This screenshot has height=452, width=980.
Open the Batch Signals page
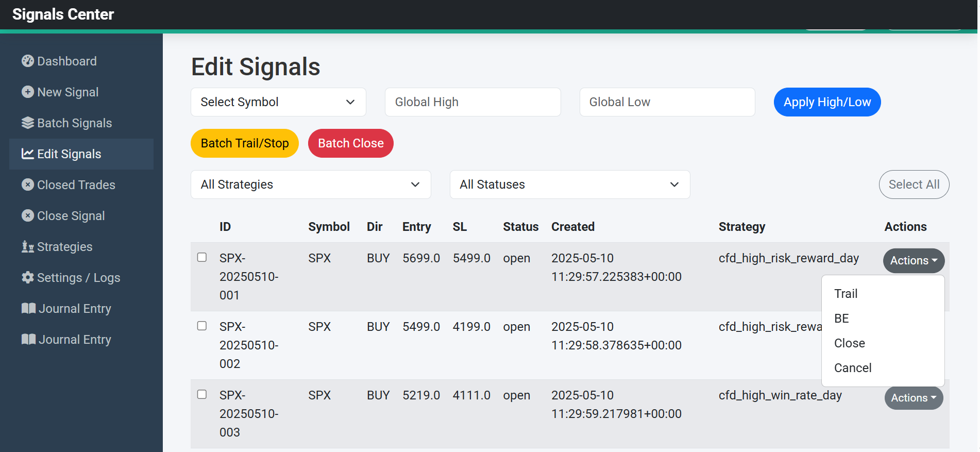coord(81,123)
